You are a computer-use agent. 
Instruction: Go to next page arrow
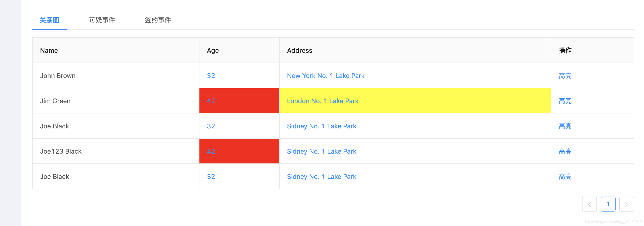pyautogui.click(x=627, y=204)
